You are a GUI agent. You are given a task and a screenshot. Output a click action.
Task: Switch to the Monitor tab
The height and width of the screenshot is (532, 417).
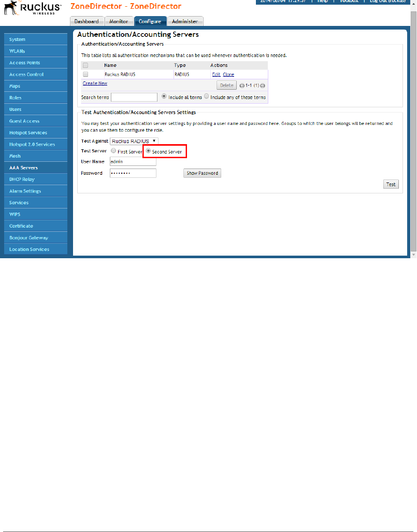119,21
